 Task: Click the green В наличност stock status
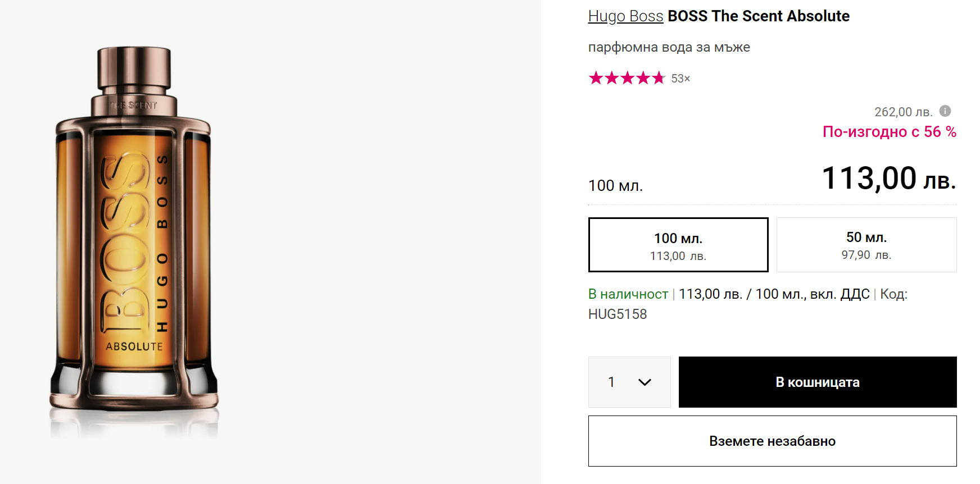[x=628, y=294]
